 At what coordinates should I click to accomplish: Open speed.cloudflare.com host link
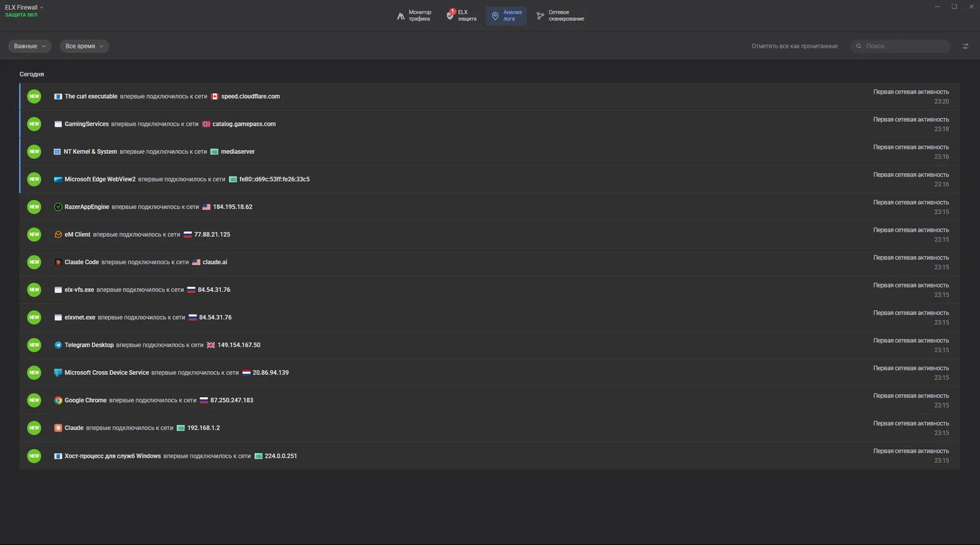(251, 96)
